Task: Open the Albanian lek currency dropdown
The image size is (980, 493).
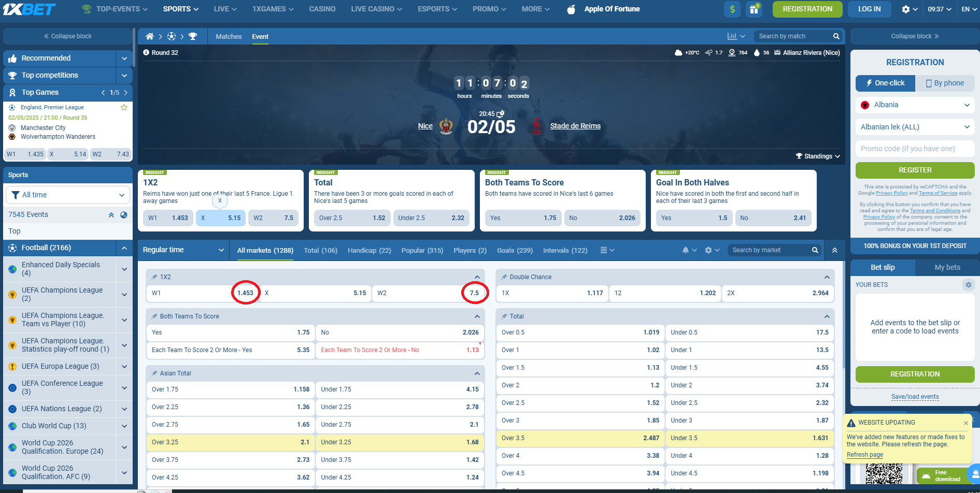Action: [x=915, y=127]
